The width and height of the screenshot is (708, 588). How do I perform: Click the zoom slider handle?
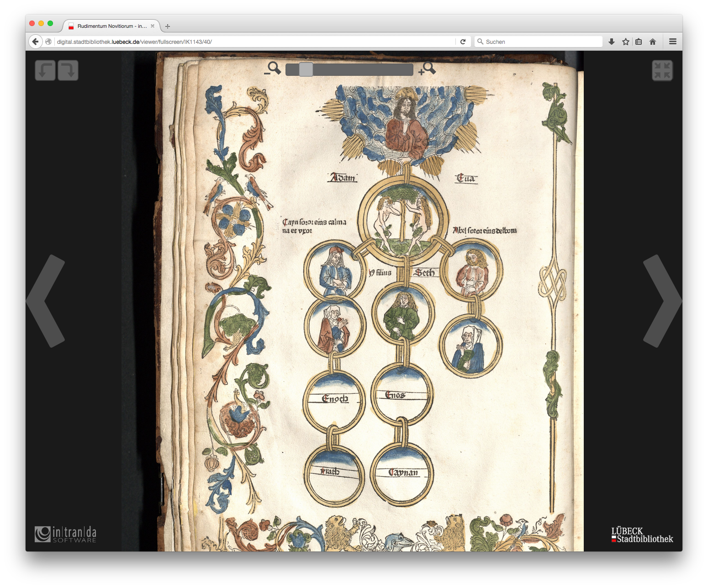(306, 69)
